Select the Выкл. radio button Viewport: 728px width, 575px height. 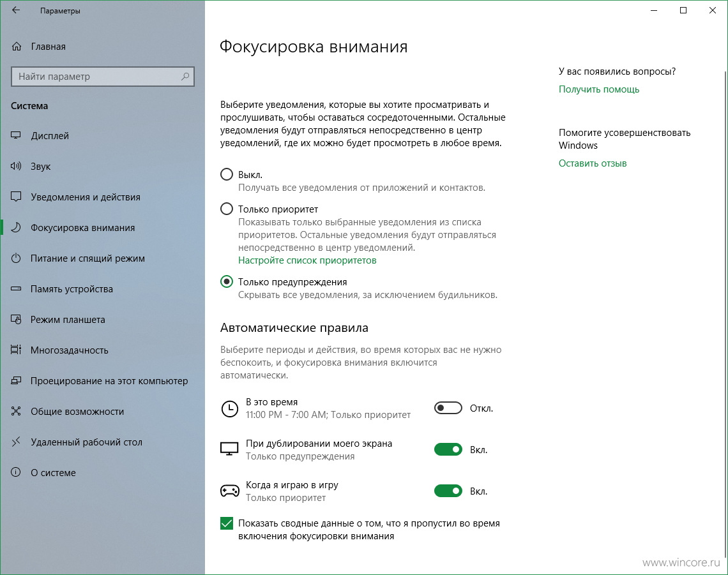227,174
